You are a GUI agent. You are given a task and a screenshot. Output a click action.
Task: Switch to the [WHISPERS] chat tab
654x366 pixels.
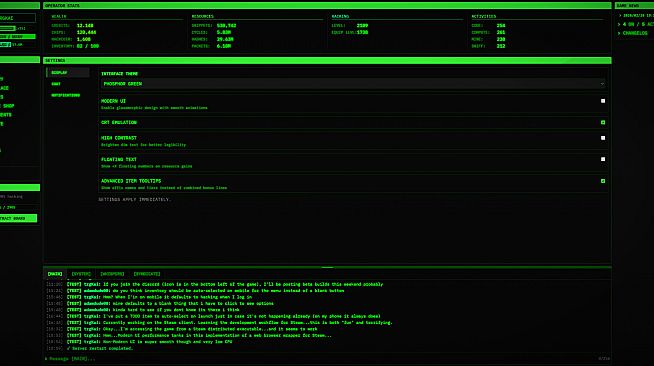click(x=112, y=274)
